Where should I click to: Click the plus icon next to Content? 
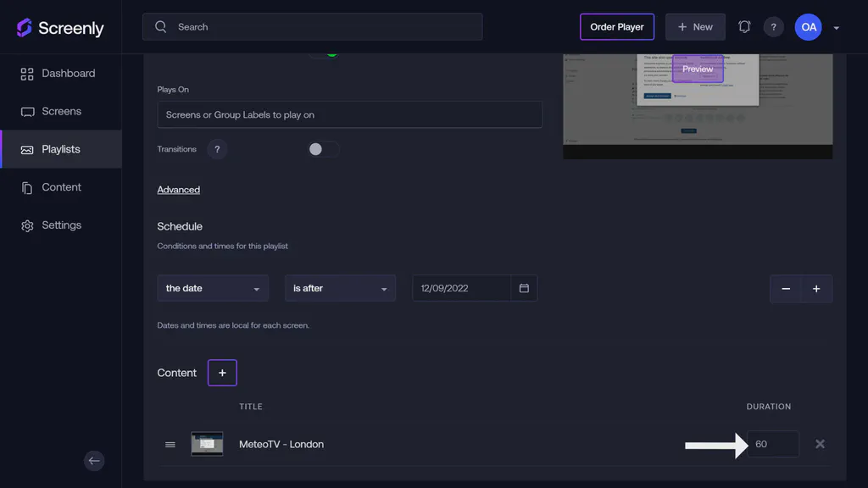221,373
